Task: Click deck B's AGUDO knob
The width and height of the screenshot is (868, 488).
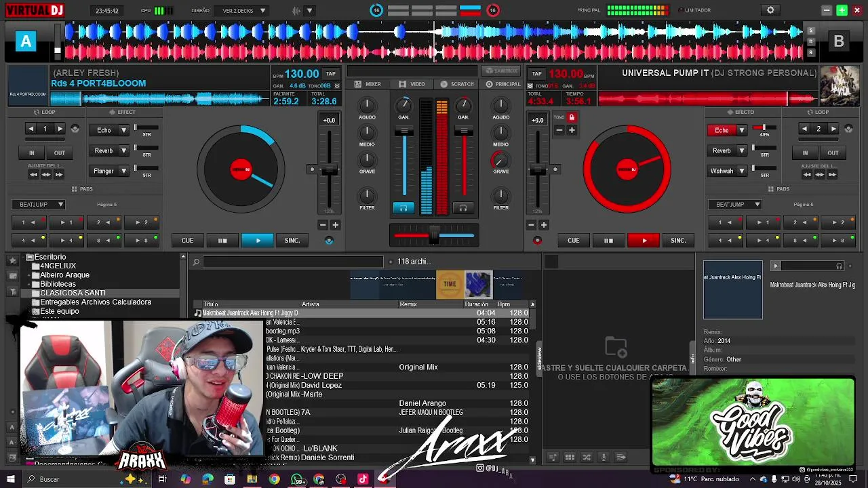Action: pos(500,105)
